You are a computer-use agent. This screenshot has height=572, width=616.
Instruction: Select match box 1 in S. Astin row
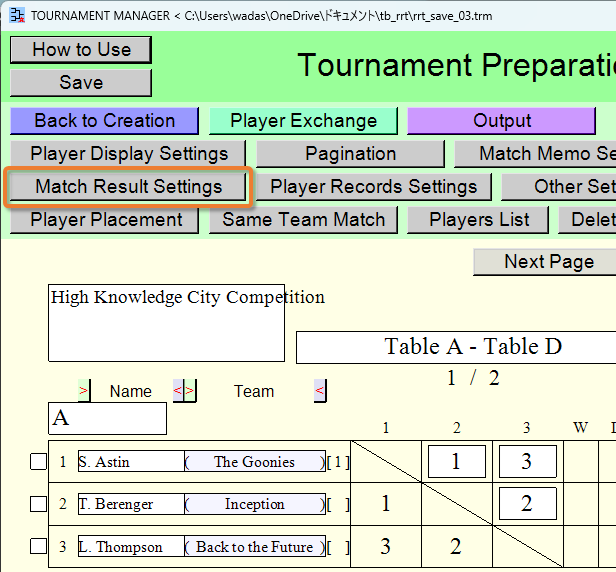[x=457, y=461]
